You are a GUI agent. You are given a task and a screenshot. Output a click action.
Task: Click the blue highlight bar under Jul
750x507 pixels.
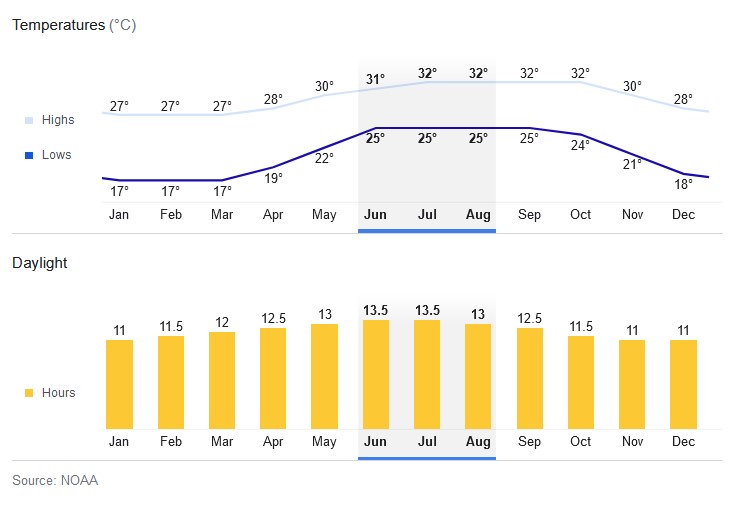point(427,231)
